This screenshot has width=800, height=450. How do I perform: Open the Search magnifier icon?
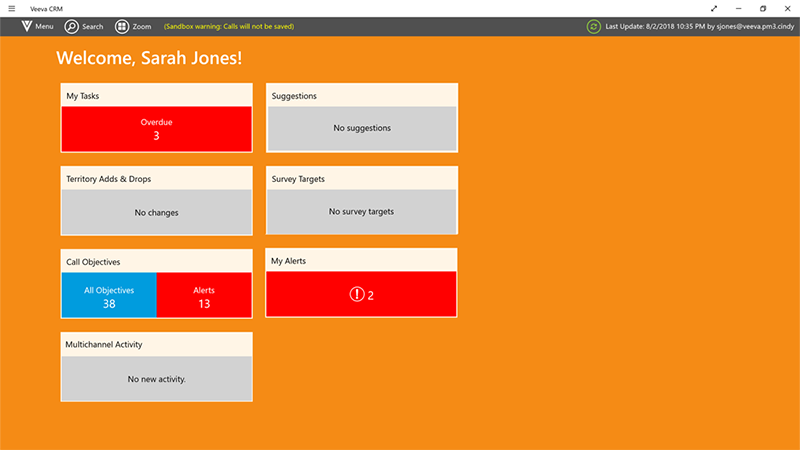click(72, 26)
